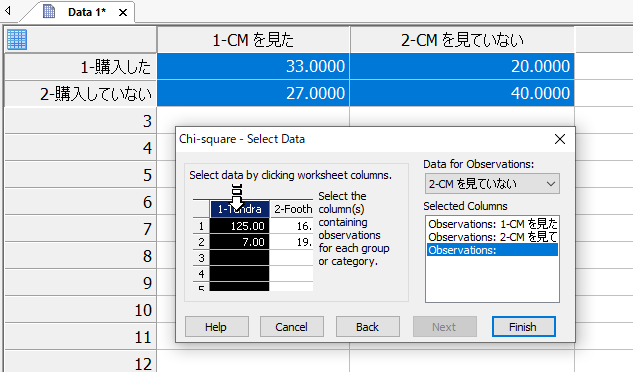
Task: Click the worksheet grid icon in corner
Action: tap(17, 40)
